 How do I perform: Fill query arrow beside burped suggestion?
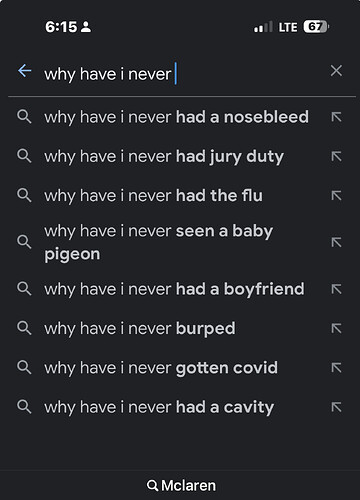336,328
